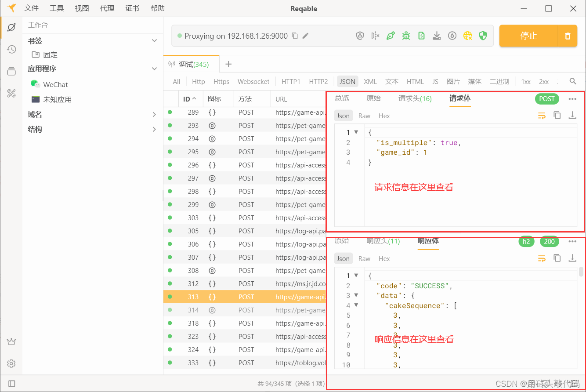Open the gateway download-tray icon
586x392 pixels.
pyautogui.click(x=437, y=36)
